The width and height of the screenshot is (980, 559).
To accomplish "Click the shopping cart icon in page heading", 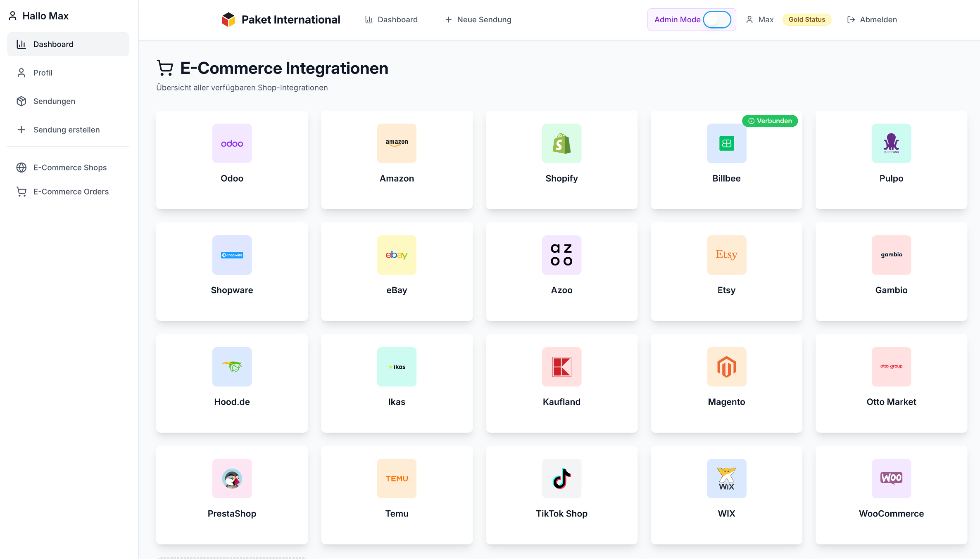I will 165,68.
